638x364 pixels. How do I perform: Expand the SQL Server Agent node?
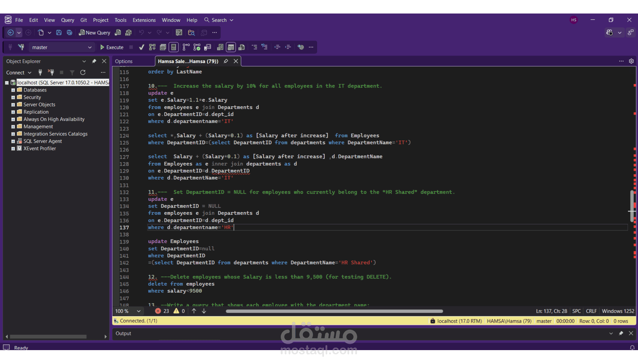[13, 141]
